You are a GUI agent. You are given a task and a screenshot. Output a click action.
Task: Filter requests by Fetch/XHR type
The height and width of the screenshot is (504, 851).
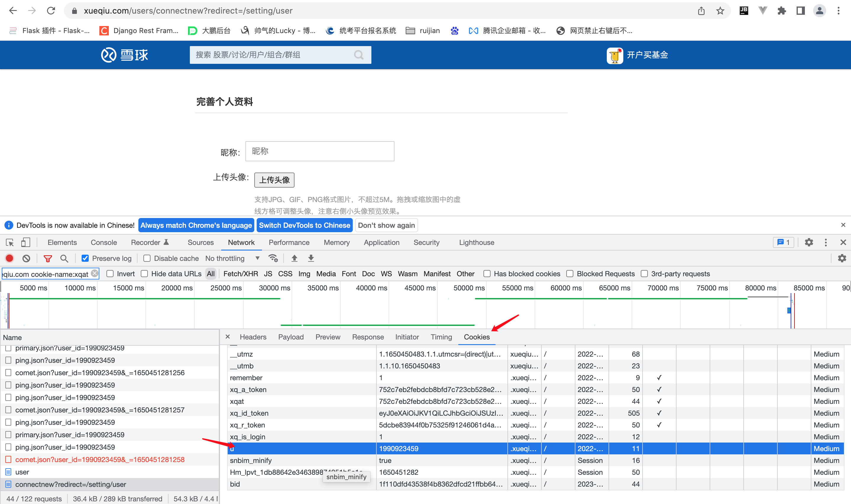pyautogui.click(x=241, y=274)
